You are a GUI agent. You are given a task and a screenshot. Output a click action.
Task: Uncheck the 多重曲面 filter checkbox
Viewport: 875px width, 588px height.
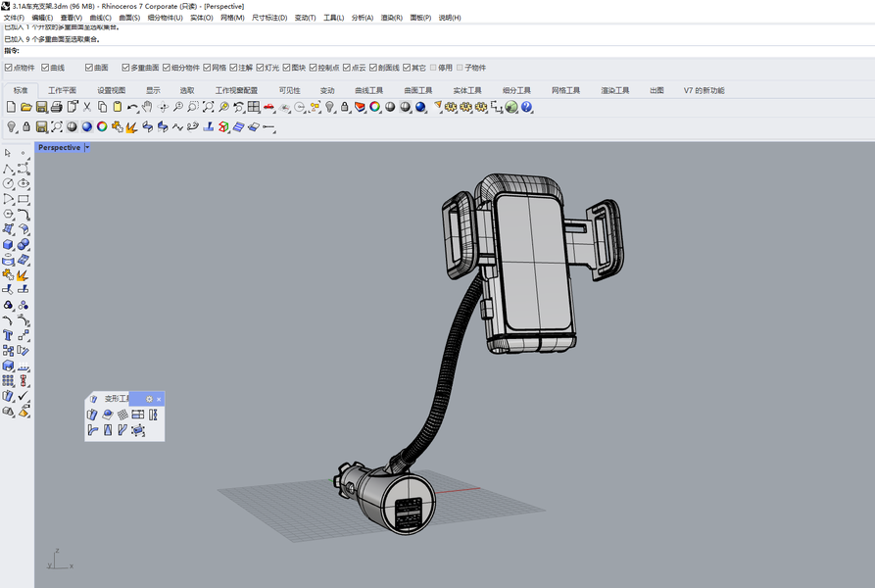coord(125,68)
